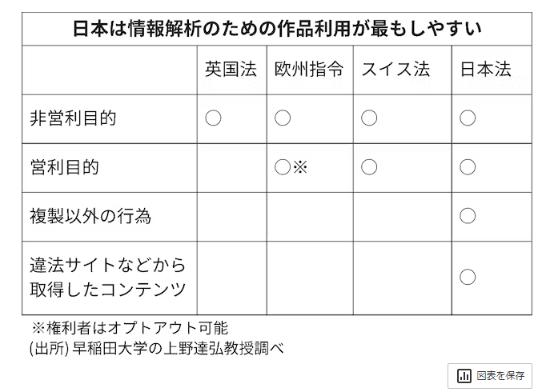This screenshot has height=392, width=554.
Task: Click the circle for 営利目的 under スイス法
Action: pos(368,167)
